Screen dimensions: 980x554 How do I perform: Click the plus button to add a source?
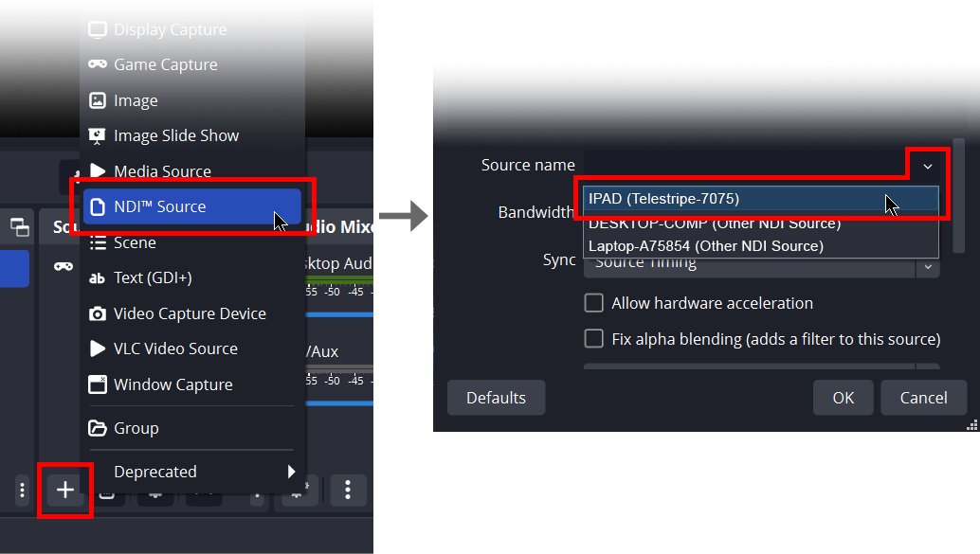click(x=65, y=490)
